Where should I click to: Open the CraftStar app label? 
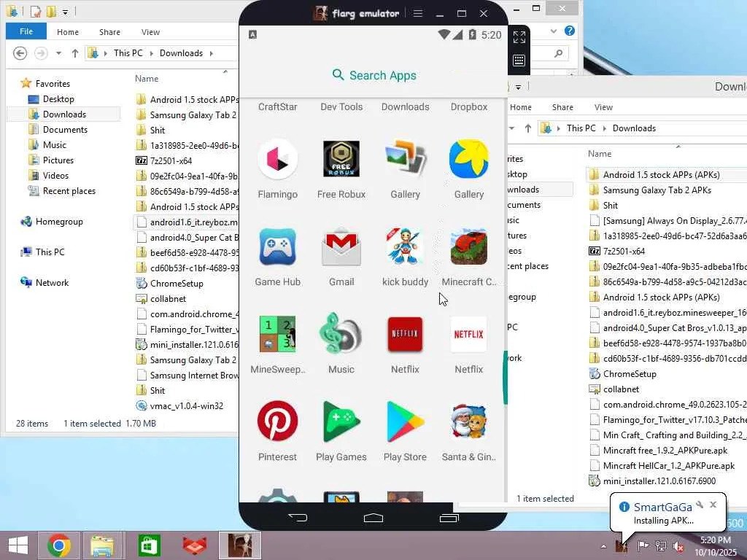coord(277,106)
